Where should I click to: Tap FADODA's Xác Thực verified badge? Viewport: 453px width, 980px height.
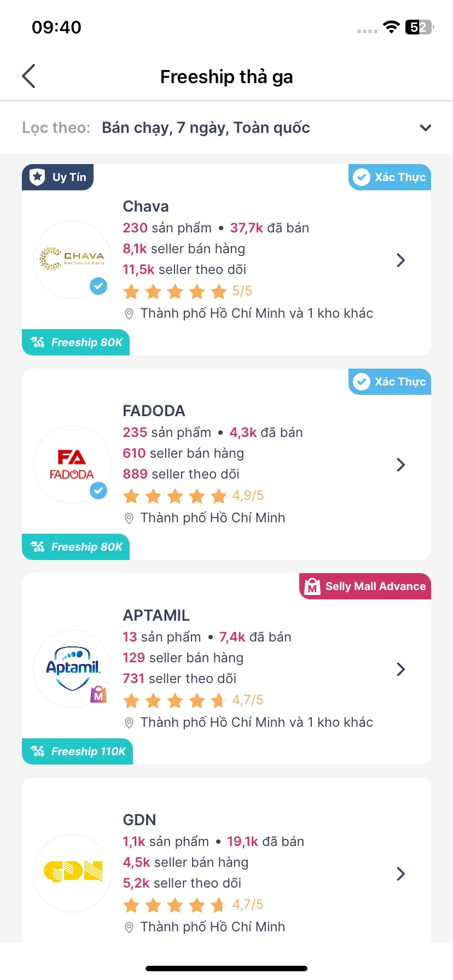[390, 382]
